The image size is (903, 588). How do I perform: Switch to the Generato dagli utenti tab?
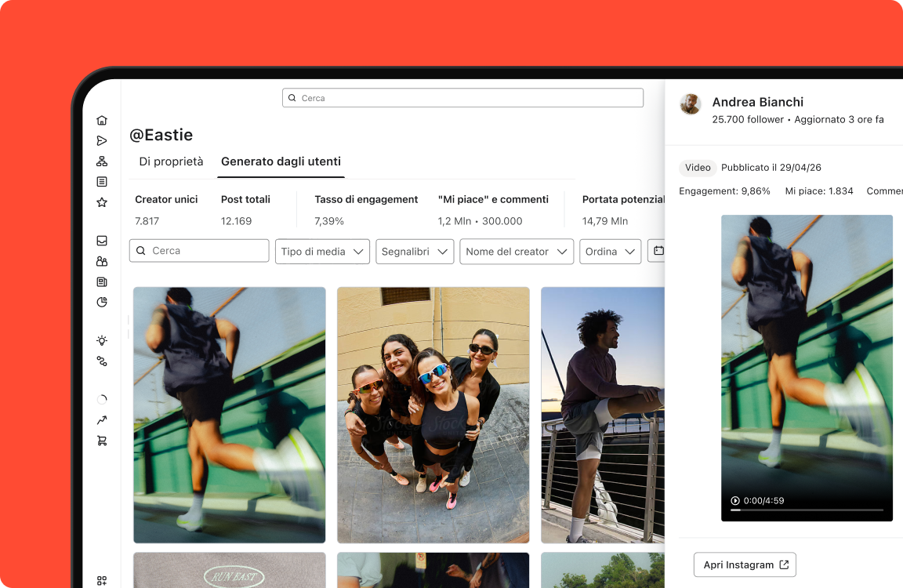click(281, 162)
